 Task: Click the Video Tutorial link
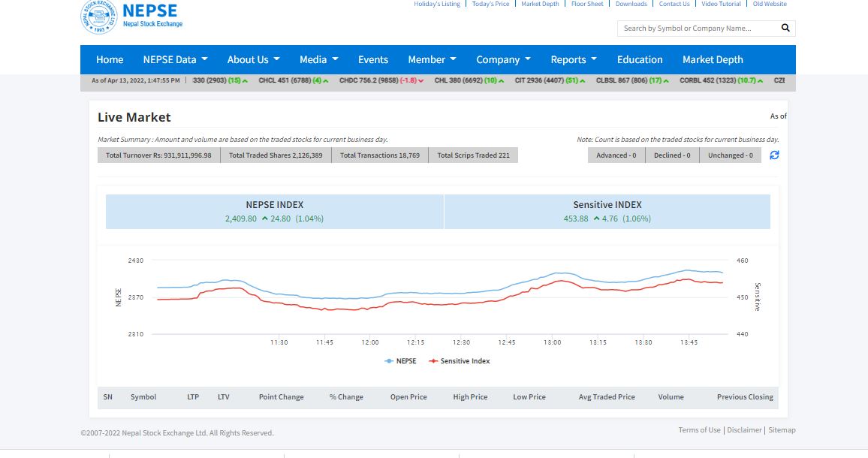(x=720, y=4)
